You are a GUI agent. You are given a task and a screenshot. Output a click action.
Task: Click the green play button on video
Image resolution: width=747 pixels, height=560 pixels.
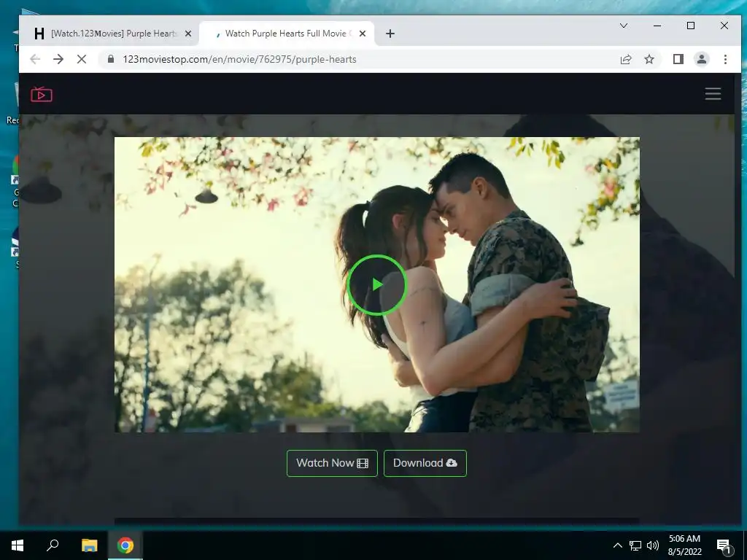[377, 285]
